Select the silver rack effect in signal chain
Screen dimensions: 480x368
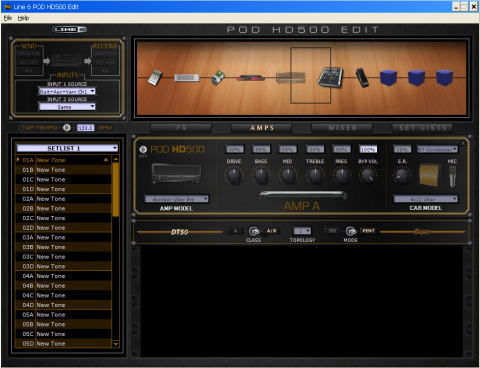187,78
